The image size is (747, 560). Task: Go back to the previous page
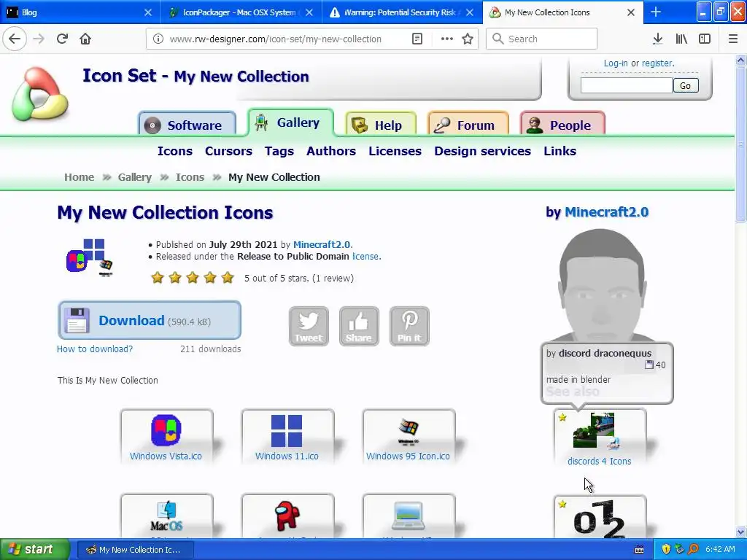click(x=15, y=39)
